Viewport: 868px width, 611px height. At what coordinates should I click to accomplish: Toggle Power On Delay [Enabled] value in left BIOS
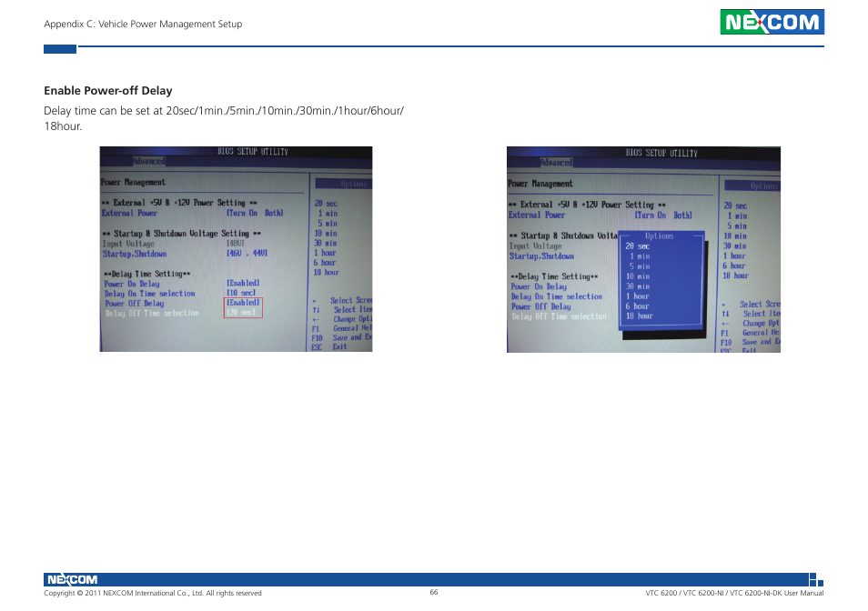pyautogui.click(x=243, y=283)
